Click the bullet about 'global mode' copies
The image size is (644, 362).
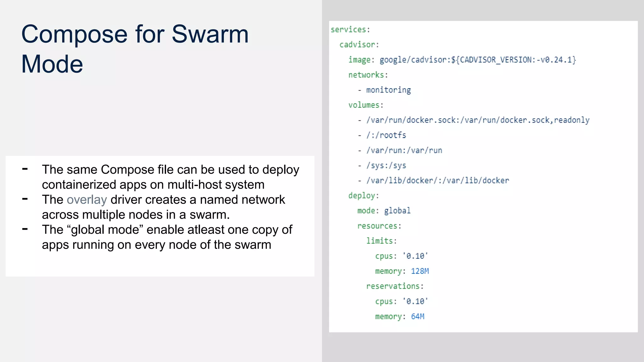point(167,237)
